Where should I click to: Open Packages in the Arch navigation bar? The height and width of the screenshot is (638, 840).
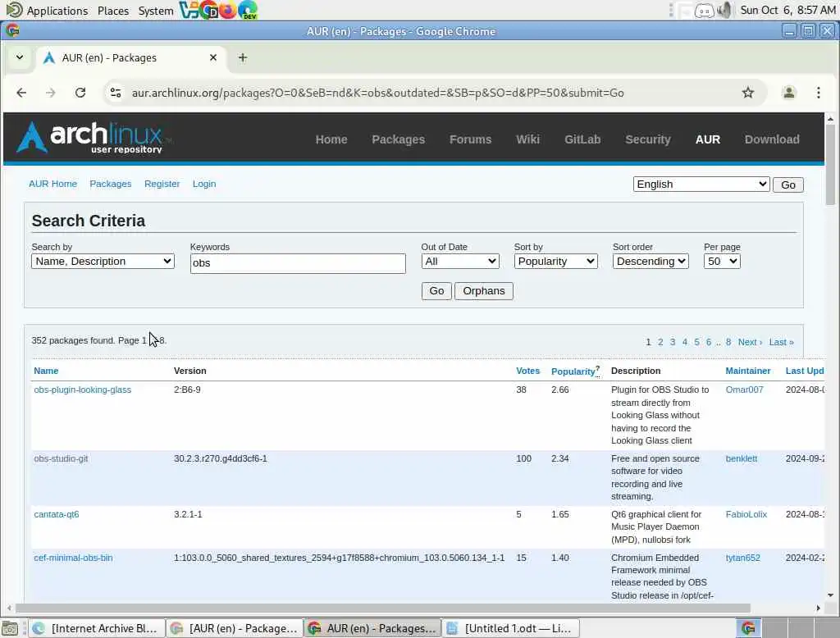(398, 139)
